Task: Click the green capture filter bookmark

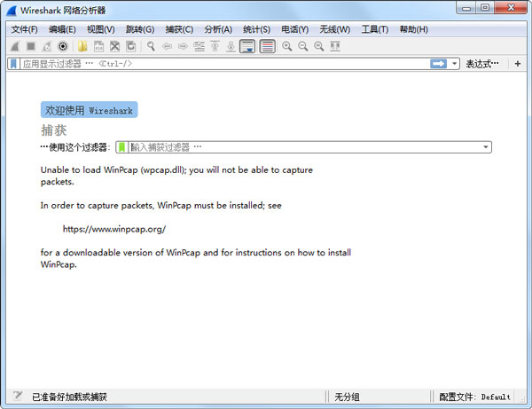Action: click(x=122, y=147)
